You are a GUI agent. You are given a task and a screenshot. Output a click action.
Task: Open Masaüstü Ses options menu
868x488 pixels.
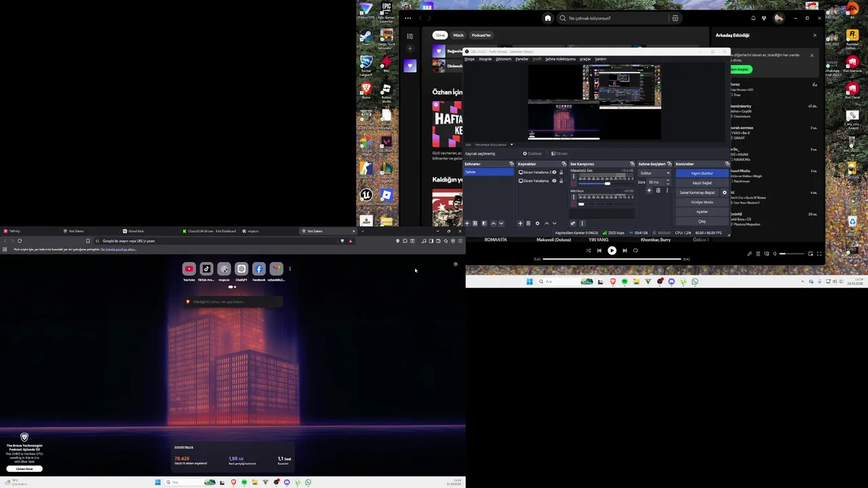[574, 176]
